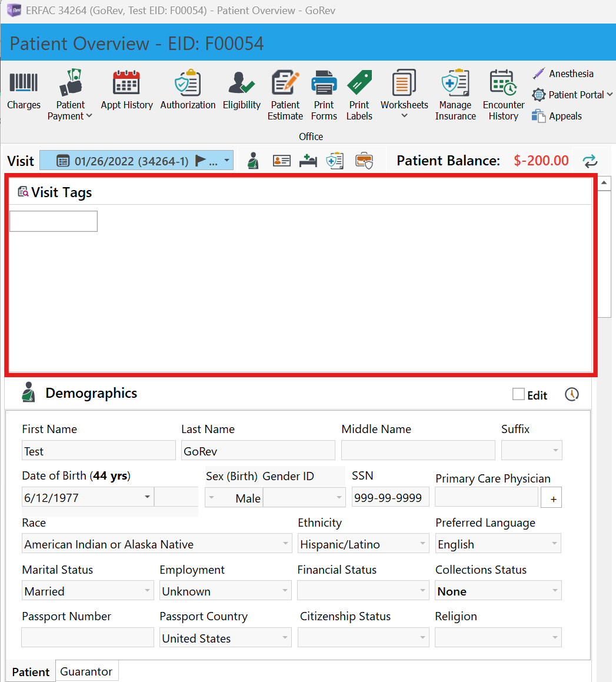Viewport: 616px width, 682px height.
Task: Expand the Visit date dropdown
Action: click(227, 161)
